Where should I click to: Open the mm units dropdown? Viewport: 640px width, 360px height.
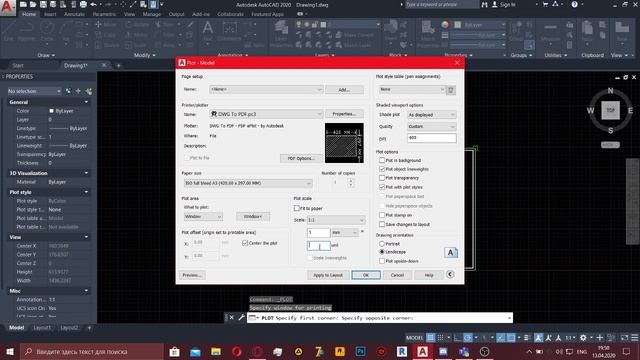(345, 233)
